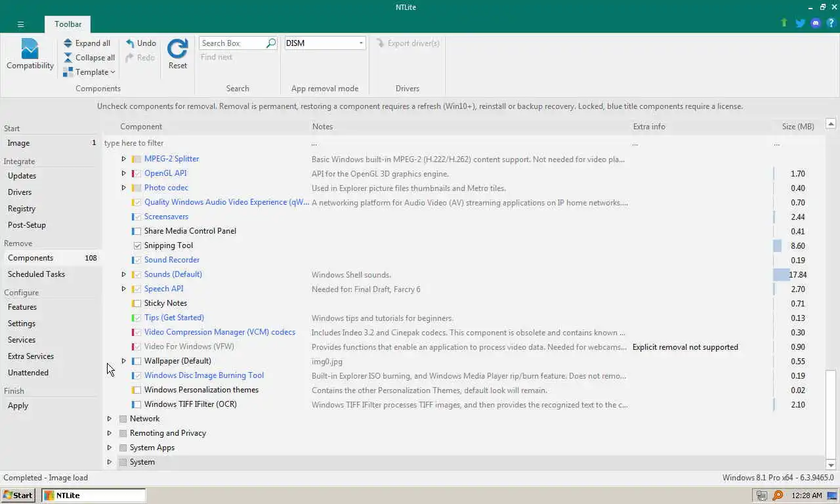The height and width of the screenshot is (504, 840).
Task: Expand the Wallpaper (Default) node
Action: pyautogui.click(x=123, y=361)
